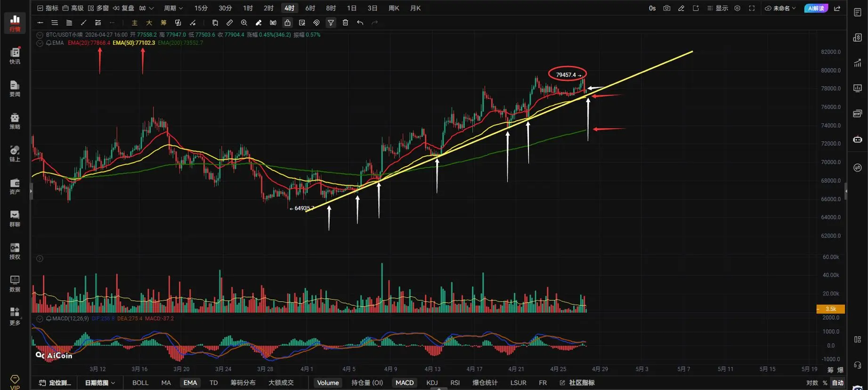Click the horizontal line drawing tool
Viewport: 868px width, 390px height.
pyautogui.click(x=40, y=23)
